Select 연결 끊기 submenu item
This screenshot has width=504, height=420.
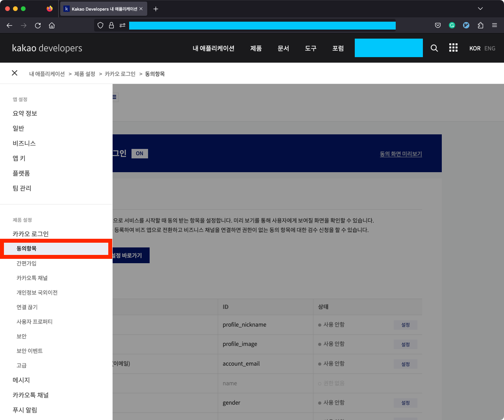(27, 307)
